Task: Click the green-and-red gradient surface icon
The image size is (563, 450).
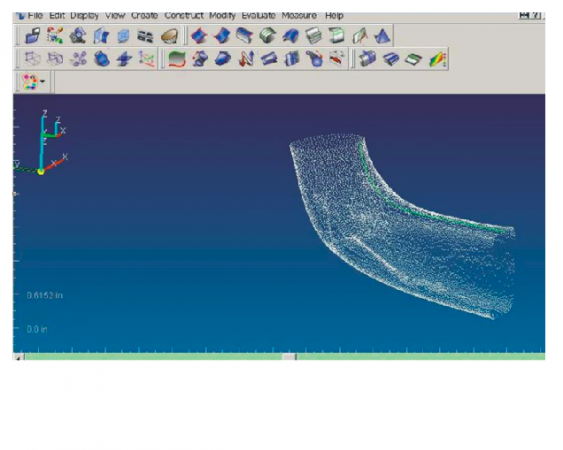Action: [x=177, y=59]
